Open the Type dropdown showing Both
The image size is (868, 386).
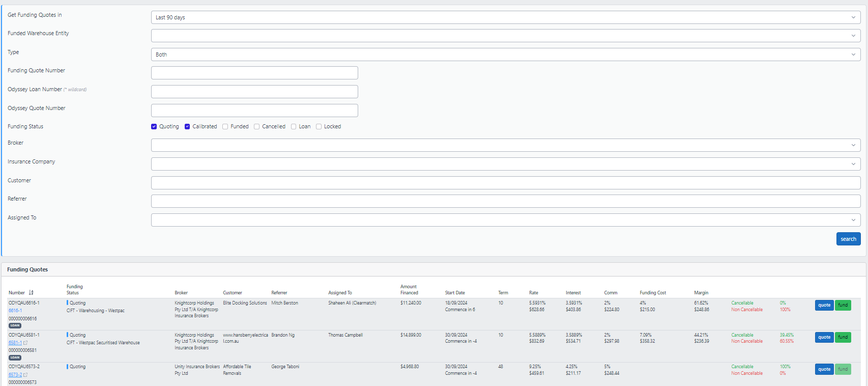coord(505,54)
